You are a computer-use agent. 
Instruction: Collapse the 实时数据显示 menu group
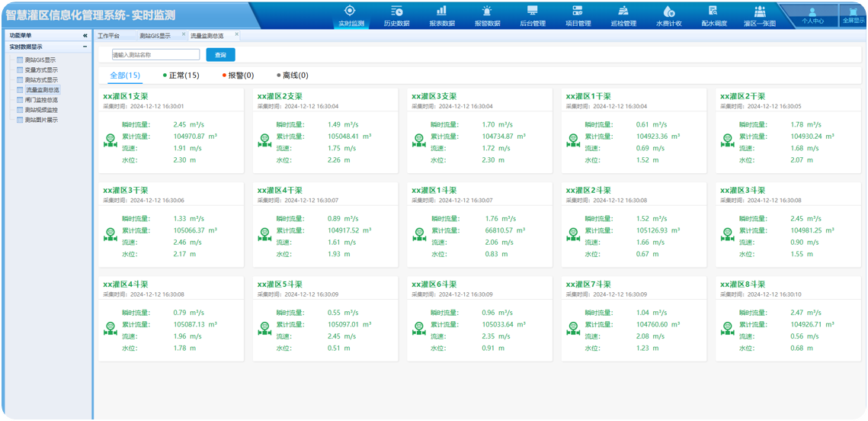pyautogui.click(x=85, y=47)
